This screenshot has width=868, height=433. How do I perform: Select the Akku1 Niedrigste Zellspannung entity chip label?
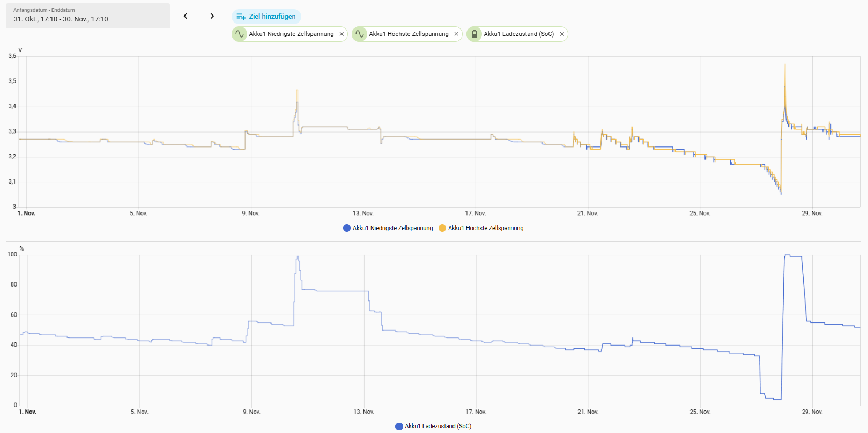(x=291, y=34)
